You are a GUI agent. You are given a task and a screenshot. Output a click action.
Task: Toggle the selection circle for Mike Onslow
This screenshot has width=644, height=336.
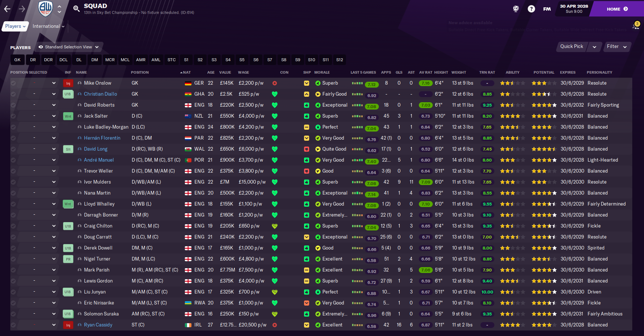(13, 83)
